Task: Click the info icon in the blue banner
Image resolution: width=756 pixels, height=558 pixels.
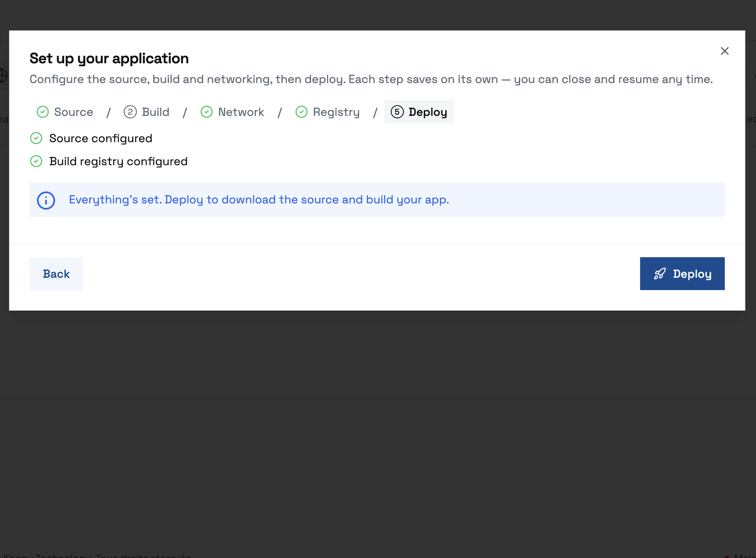Action: pos(46,200)
